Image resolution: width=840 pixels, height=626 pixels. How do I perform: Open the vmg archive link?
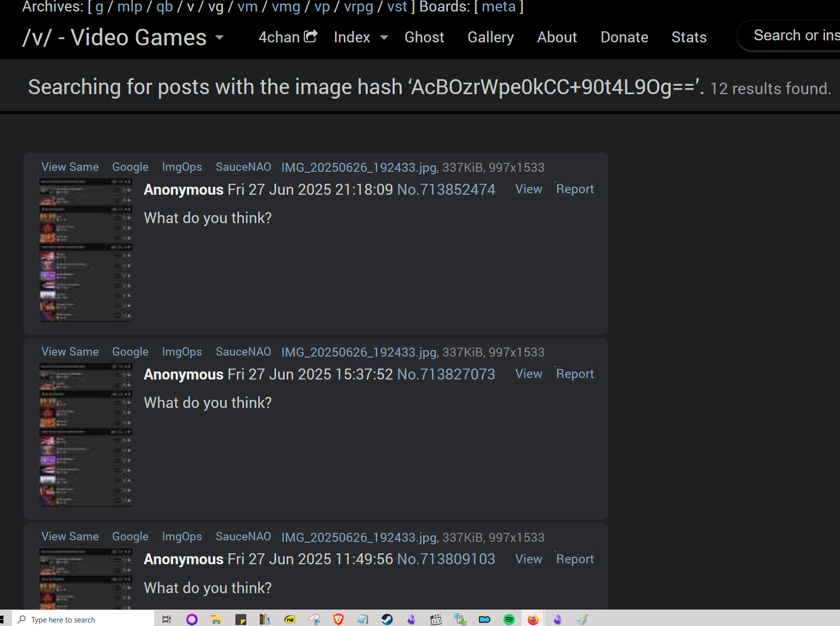(x=286, y=7)
